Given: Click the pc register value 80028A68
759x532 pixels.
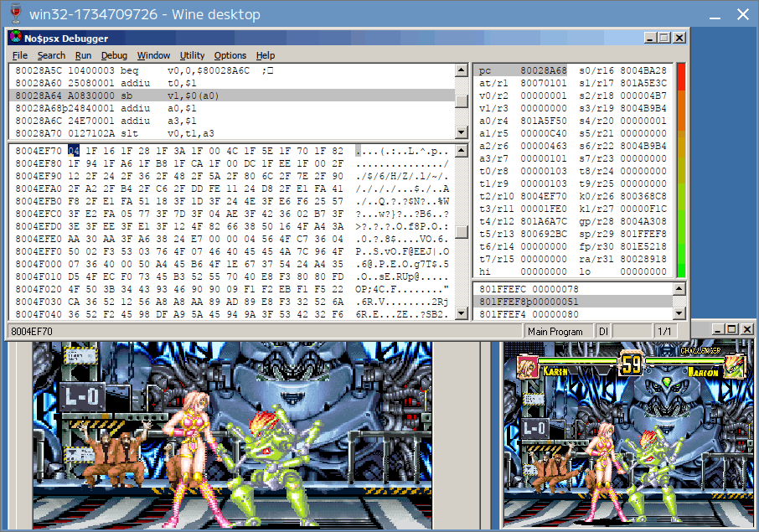Looking at the screenshot, I should pos(543,70).
